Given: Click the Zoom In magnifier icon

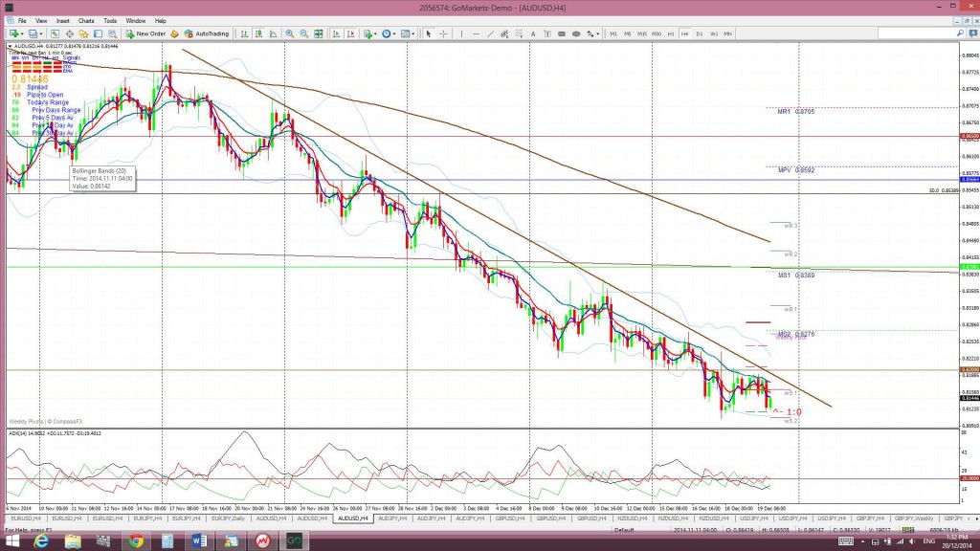Looking at the screenshot, I should click(290, 33).
